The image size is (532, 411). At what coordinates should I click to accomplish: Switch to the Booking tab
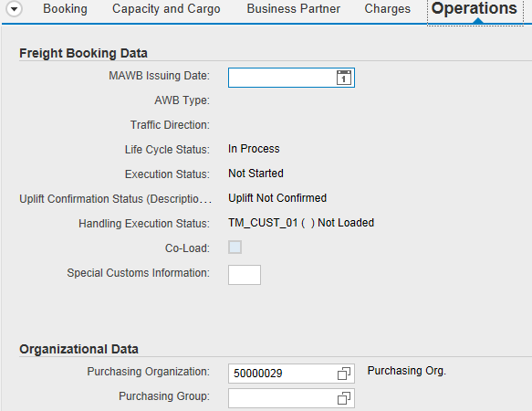pyautogui.click(x=65, y=9)
